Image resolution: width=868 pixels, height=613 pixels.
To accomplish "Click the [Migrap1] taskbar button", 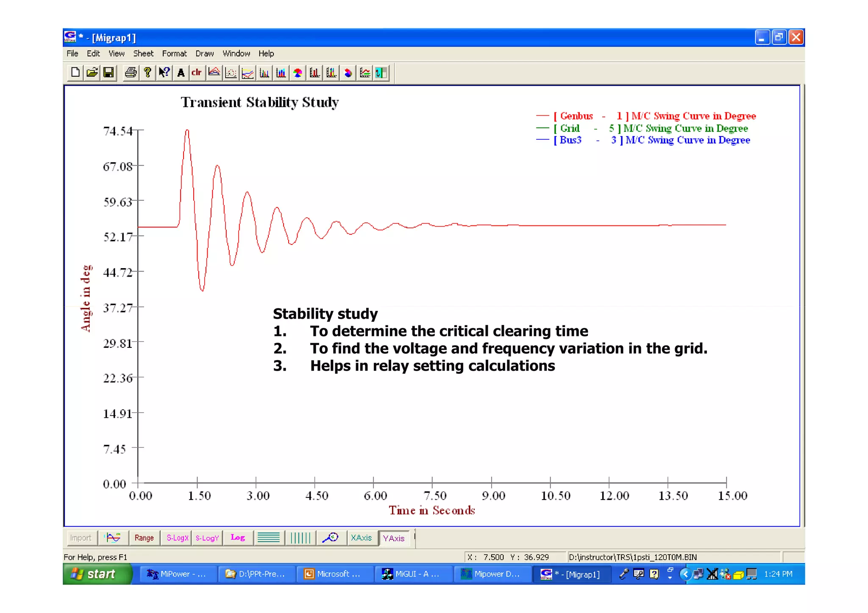I will [571, 574].
